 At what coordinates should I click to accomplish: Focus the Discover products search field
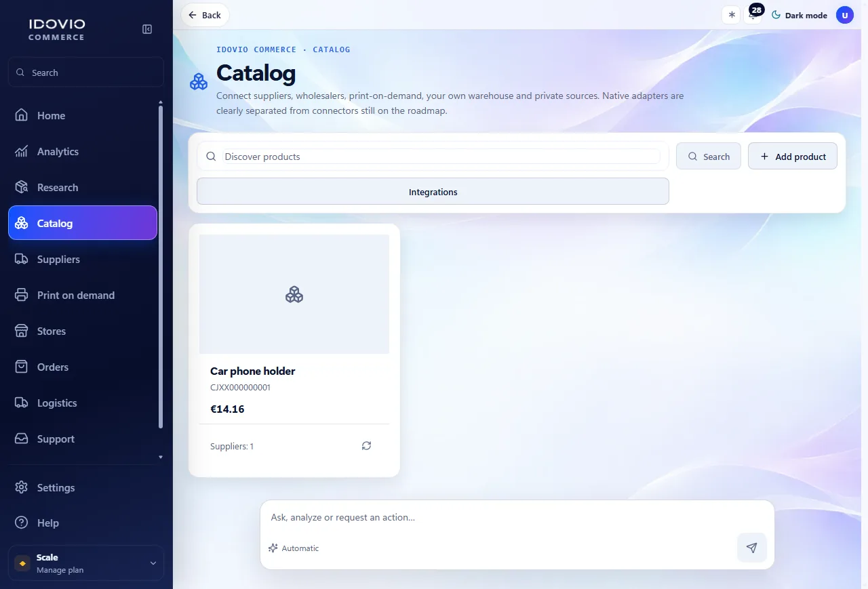pos(441,156)
